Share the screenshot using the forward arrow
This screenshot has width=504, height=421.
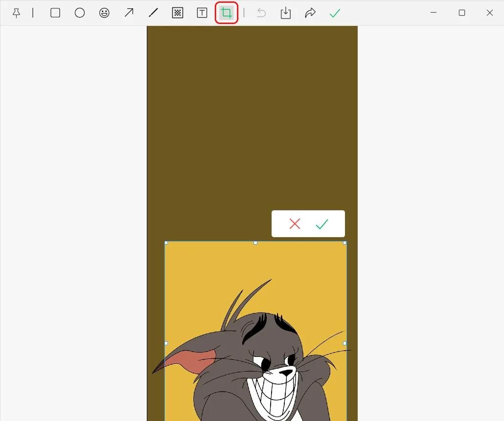coord(310,13)
